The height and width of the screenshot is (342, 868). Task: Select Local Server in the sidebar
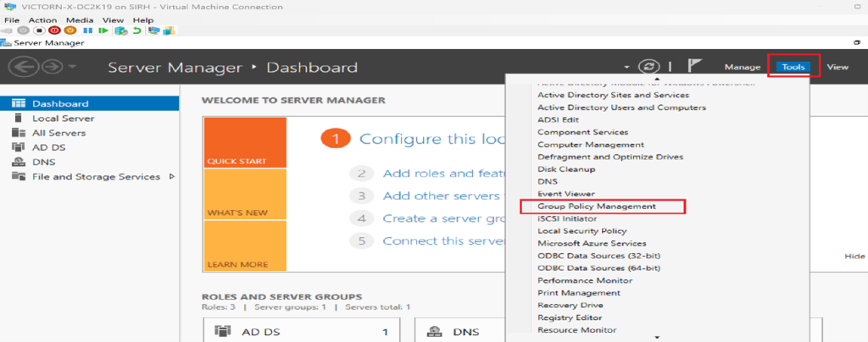click(63, 119)
